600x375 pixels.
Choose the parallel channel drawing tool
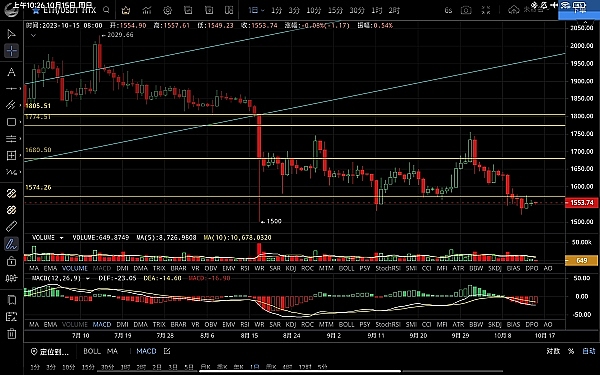(11, 105)
